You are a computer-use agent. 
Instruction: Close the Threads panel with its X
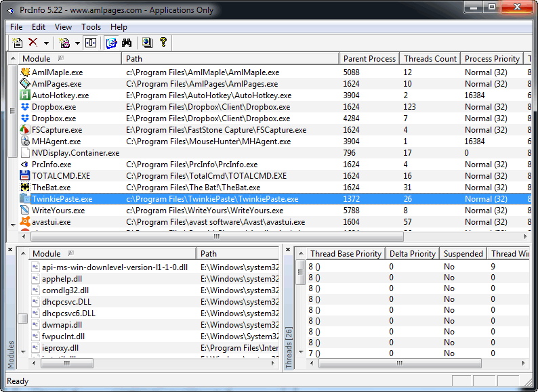click(288, 250)
